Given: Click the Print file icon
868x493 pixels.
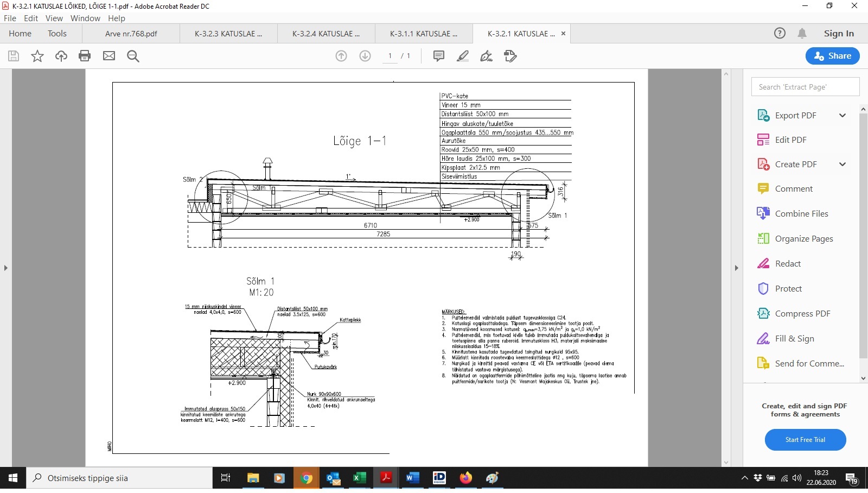Looking at the screenshot, I should click(x=85, y=56).
